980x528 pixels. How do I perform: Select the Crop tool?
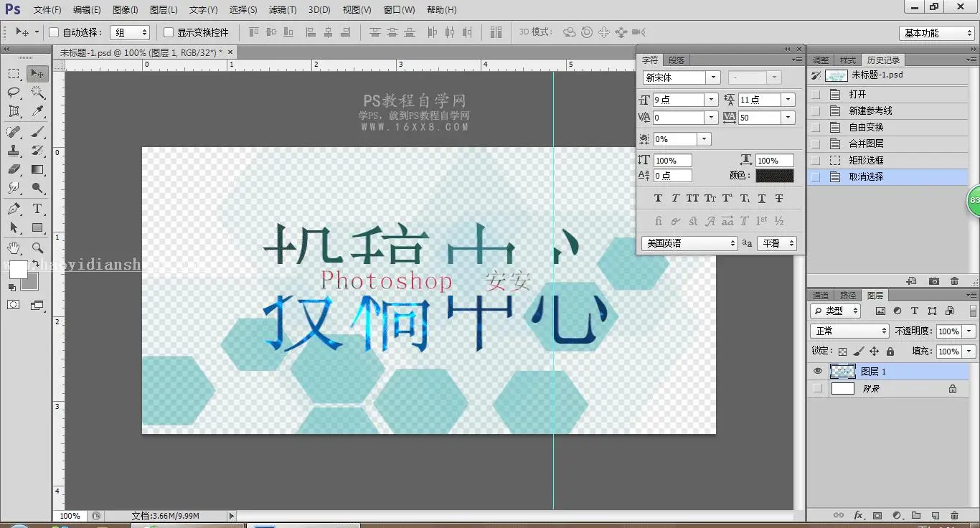(14, 111)
